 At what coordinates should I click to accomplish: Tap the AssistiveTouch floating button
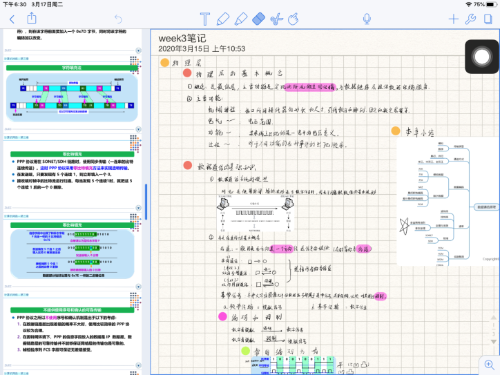482,57
